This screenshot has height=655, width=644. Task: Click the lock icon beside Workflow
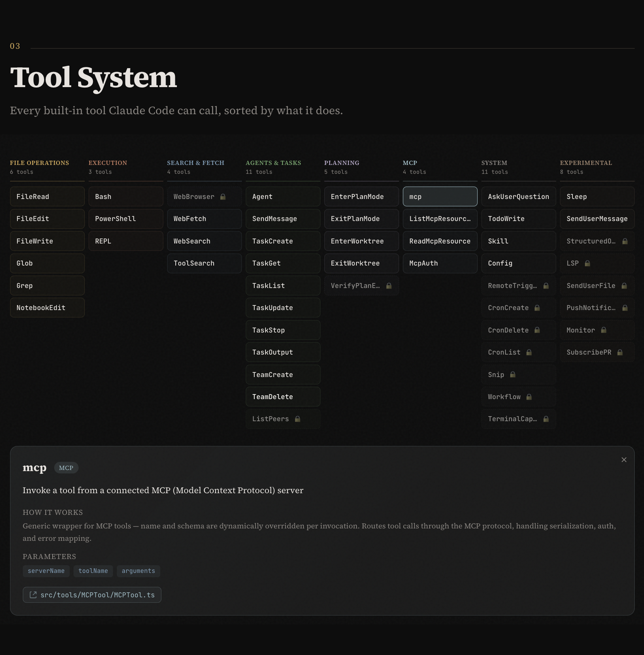pos(529,397)
